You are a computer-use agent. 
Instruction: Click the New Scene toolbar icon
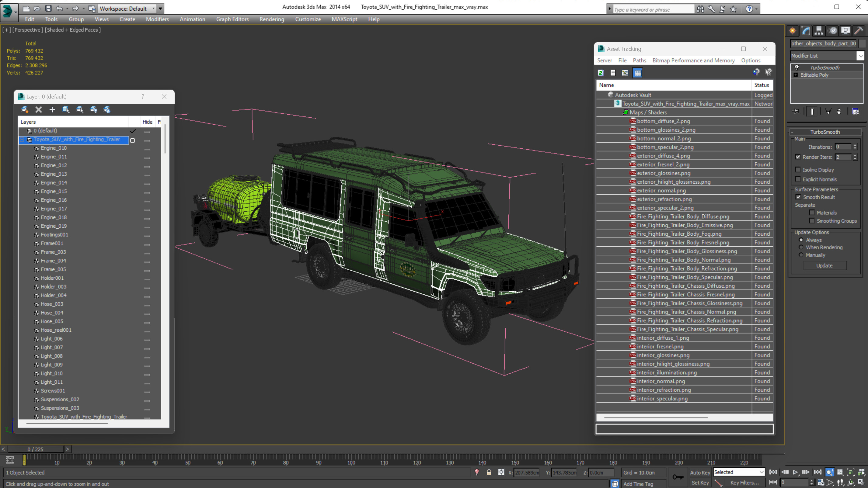[x=26, y=9]
